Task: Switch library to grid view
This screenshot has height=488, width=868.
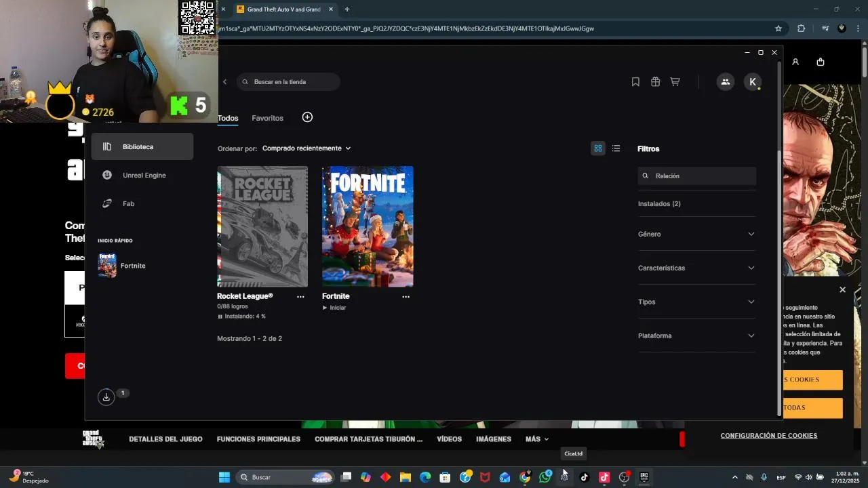Action: tap(597, 148)
